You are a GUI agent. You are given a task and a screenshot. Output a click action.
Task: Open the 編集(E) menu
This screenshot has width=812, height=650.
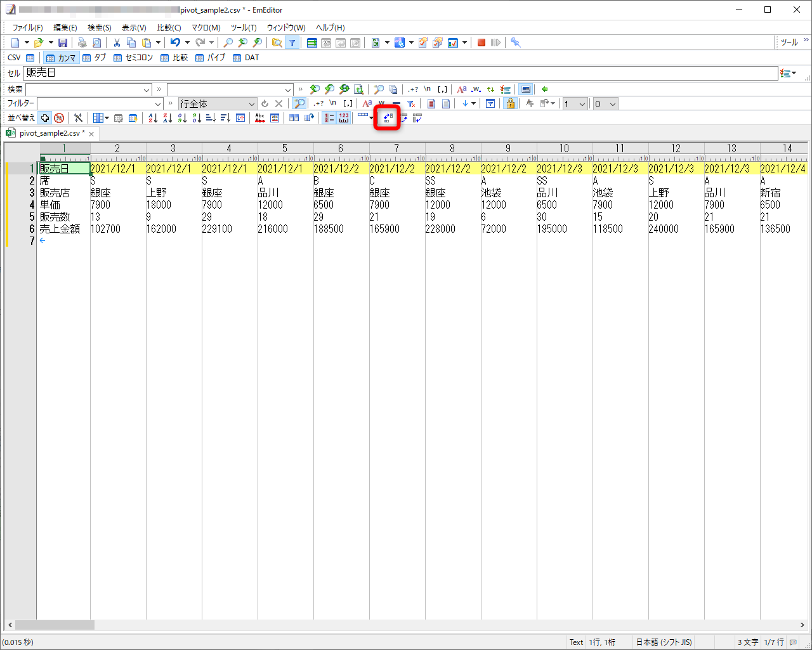click(65, 27)
